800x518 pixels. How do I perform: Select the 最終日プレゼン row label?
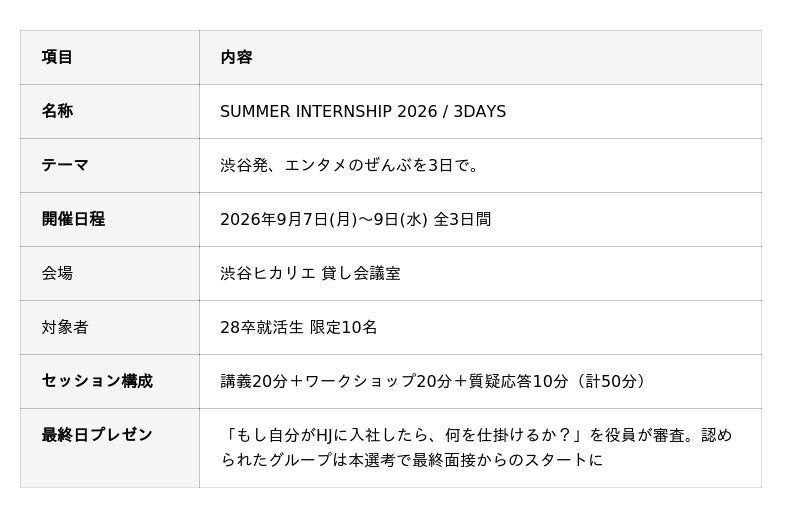pos(97,435)
